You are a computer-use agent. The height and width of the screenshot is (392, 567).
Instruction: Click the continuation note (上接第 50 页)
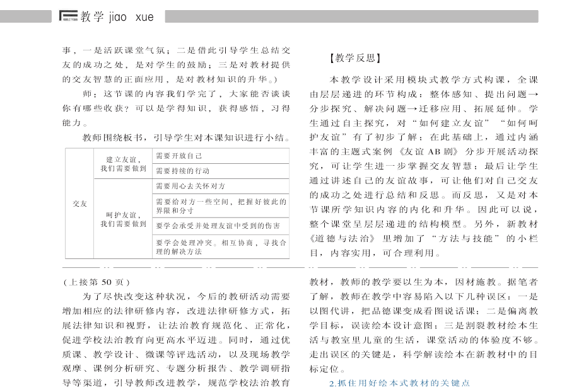(96, 282)
